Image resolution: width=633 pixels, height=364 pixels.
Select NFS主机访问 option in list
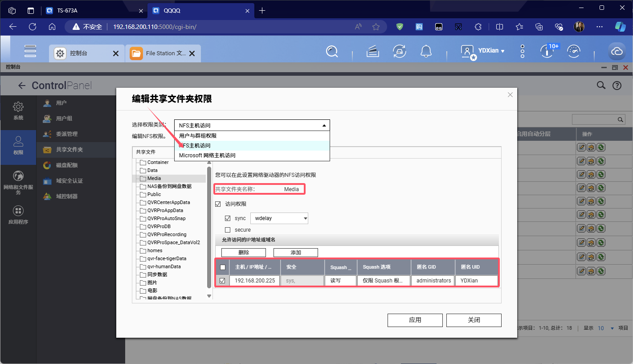click(252, 146)
